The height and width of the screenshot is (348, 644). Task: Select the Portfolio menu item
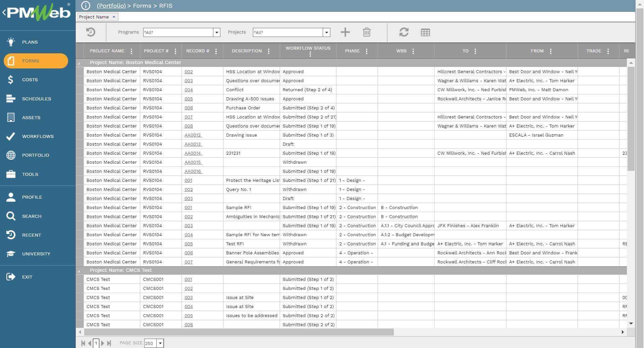pyautogui.click(x=36, y=155)
